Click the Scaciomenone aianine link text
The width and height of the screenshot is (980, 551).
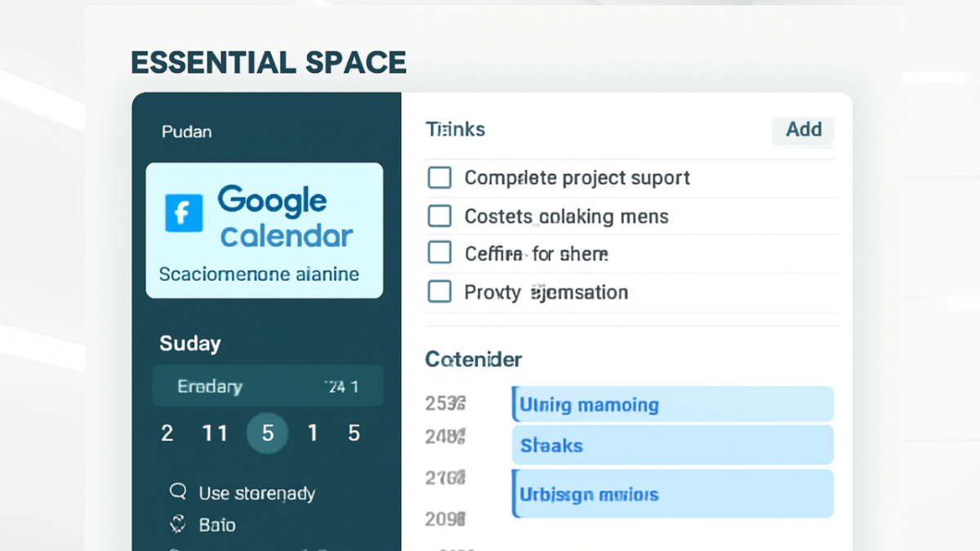coord(259,274)
